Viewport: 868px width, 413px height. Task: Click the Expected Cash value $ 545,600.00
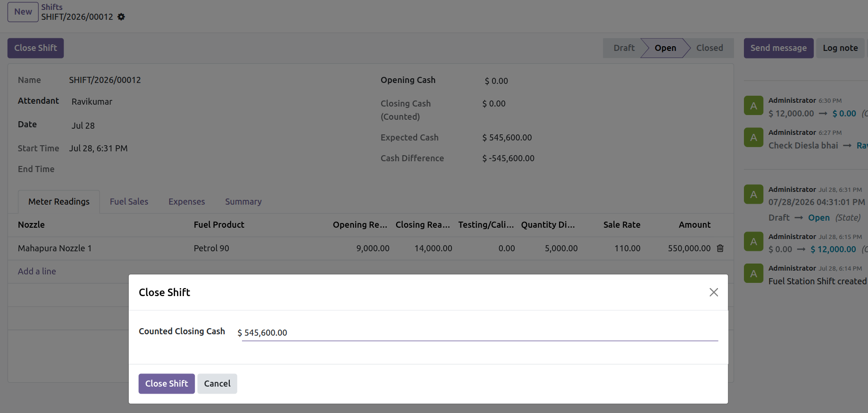[507, 138]
